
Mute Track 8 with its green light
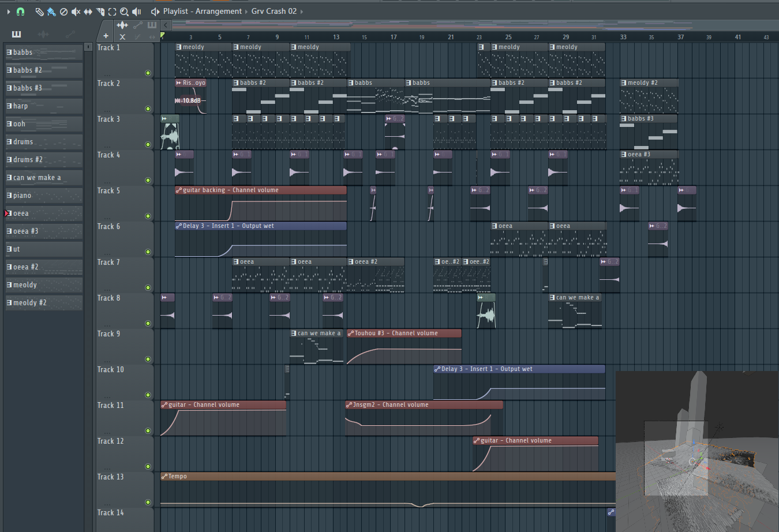[148, 323]
